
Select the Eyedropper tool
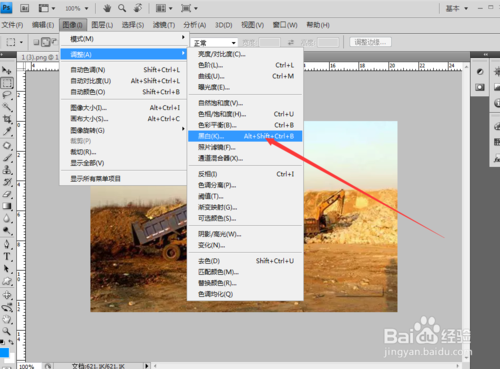(7, 131)
